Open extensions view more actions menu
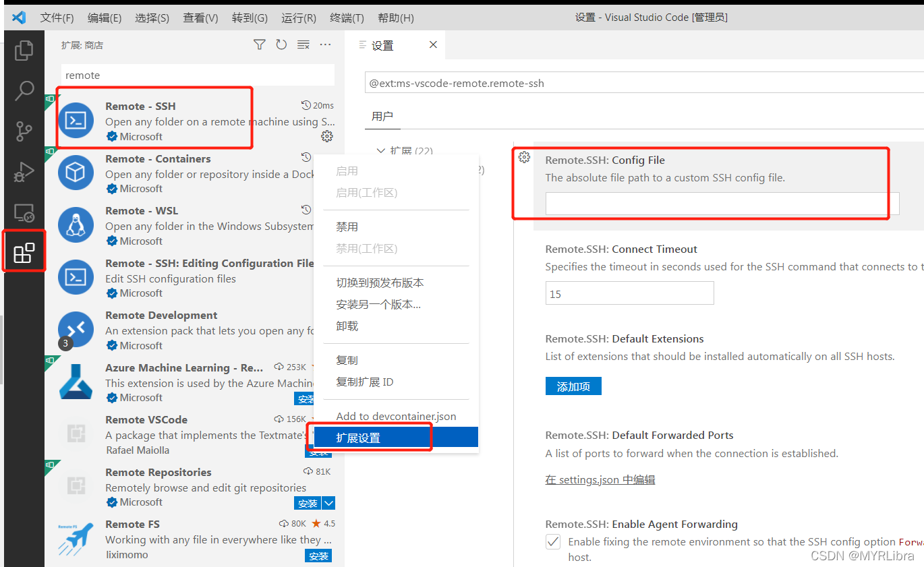This screenshot has width=924, height=567. click(x=325, y=44)
